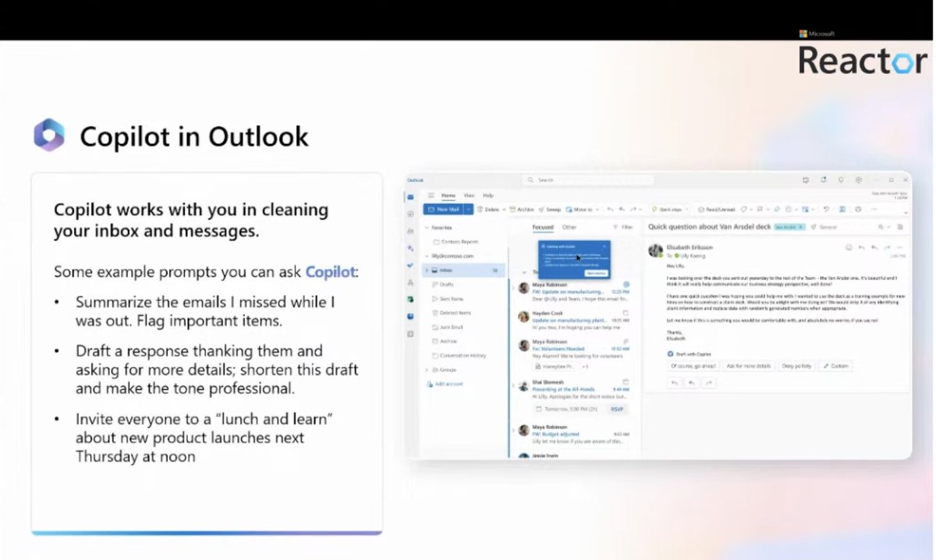
Task: Click the Move to toolbar button
Action: 579,209
